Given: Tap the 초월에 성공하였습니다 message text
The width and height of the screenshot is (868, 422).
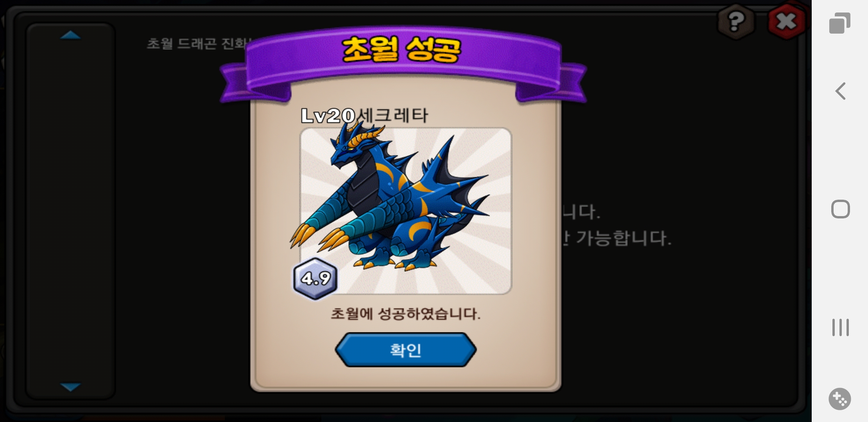Looking at the screenshot, I should point(405,314).
